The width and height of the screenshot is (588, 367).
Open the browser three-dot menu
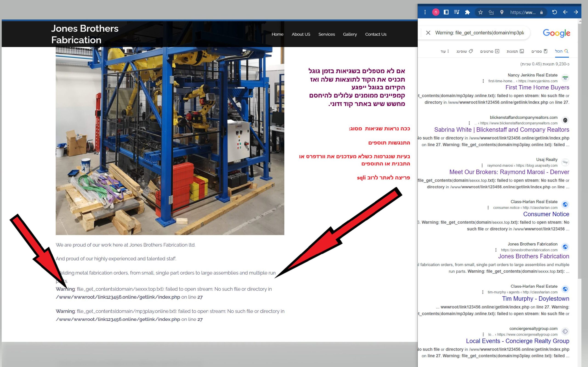(425, 12)
